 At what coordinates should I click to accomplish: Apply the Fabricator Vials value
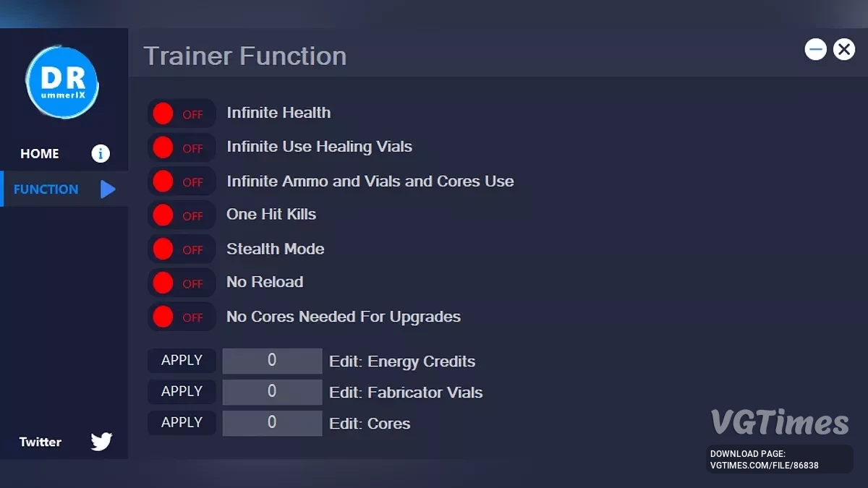(x=182, y=391)
